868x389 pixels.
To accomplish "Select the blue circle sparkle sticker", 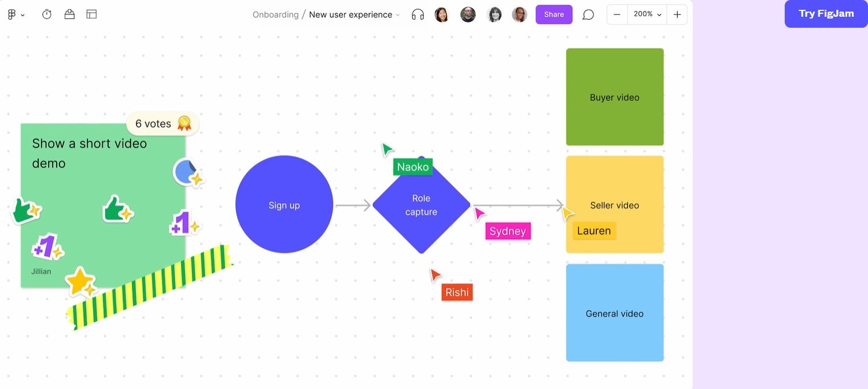I will (x=188, y=172).
